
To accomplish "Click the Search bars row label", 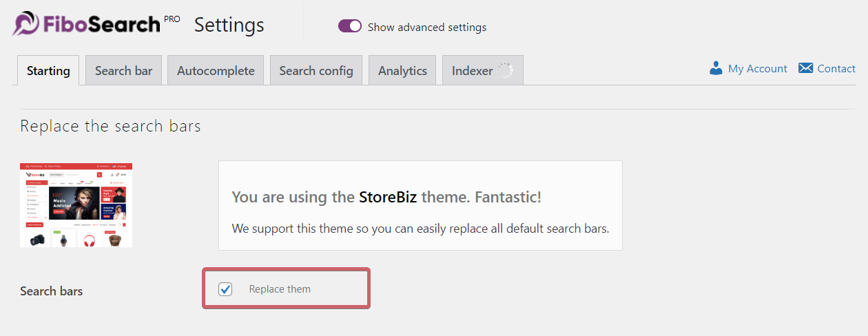I will coord(52,291).
